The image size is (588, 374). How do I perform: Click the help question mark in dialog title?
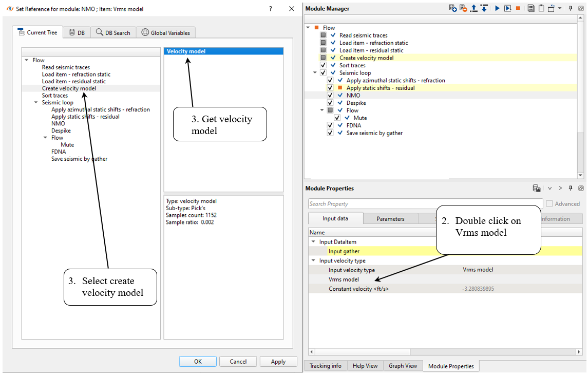click(x=271, y=9)
